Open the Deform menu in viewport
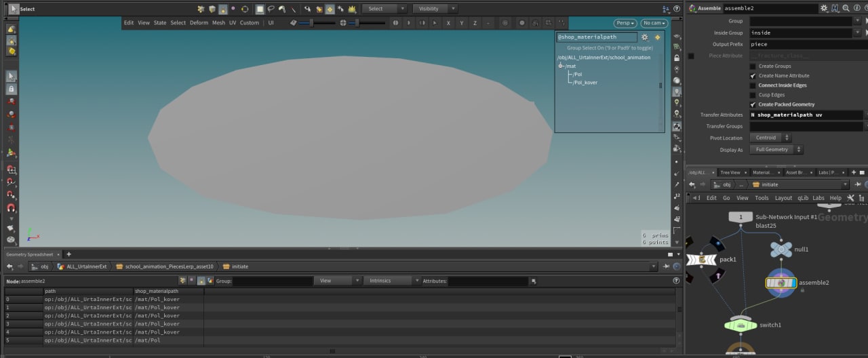Screen dimensions: 868x358 (x=199, y=22)
